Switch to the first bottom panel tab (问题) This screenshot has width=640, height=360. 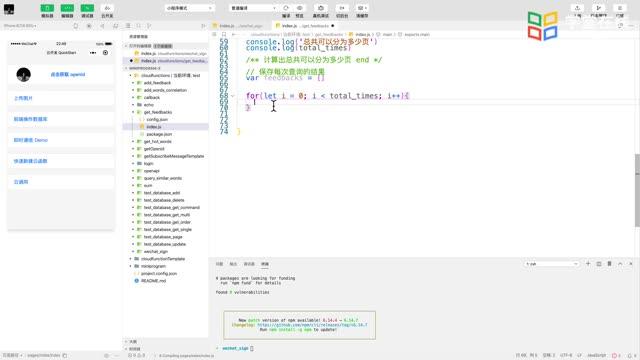pos(220,264)
